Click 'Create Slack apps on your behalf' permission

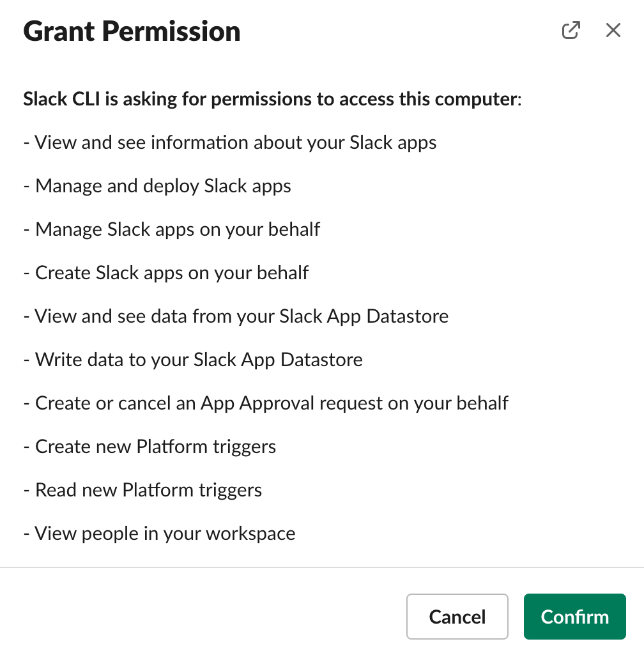166,273
